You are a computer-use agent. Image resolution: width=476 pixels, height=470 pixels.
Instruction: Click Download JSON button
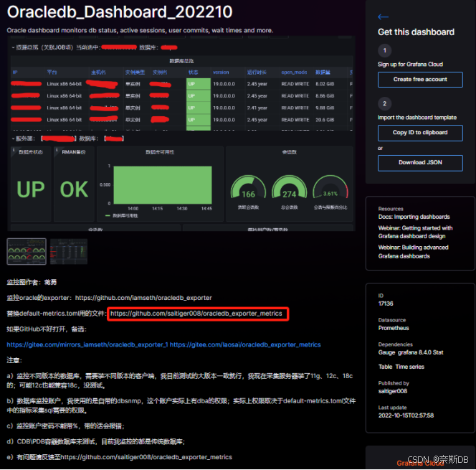coord(420,163)
